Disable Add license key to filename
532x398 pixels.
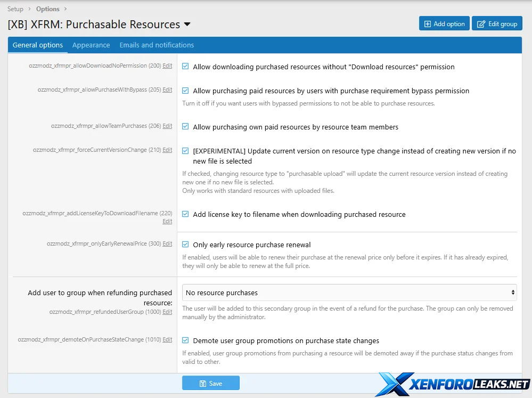(x=185, y=214)
